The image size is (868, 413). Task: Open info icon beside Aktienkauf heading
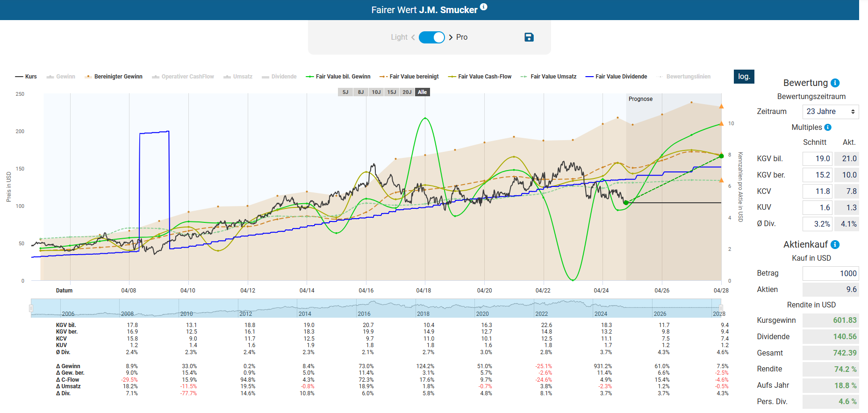point(835,244)
